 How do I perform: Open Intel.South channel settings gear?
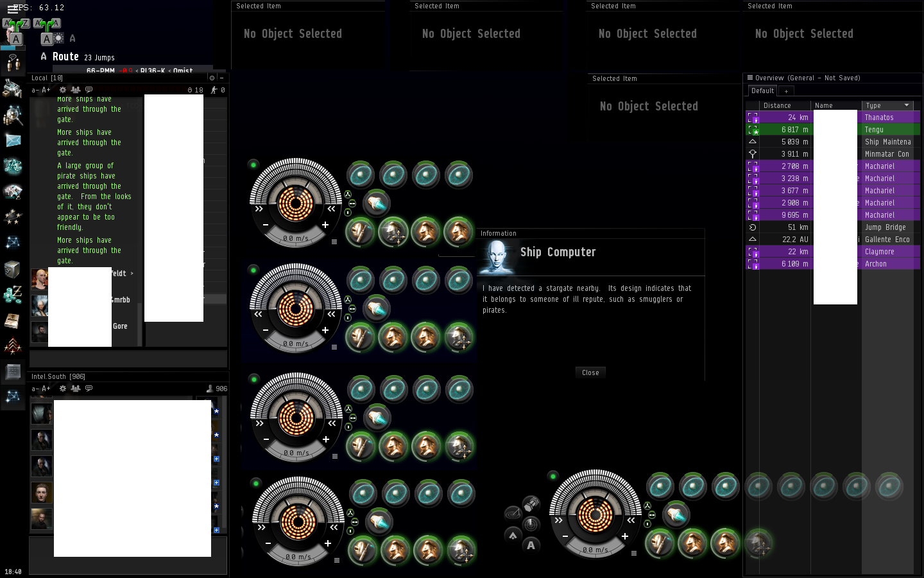(x=63, y=389)
